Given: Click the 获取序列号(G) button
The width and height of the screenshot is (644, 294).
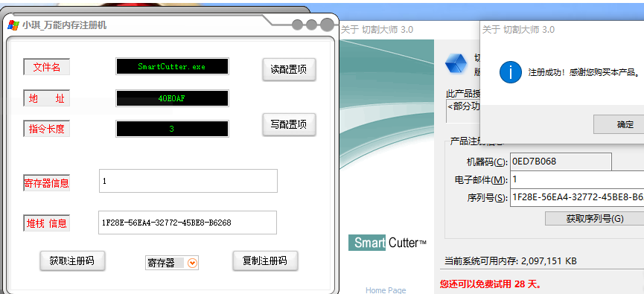Looking at the screenshot, I should coord(595,219).
